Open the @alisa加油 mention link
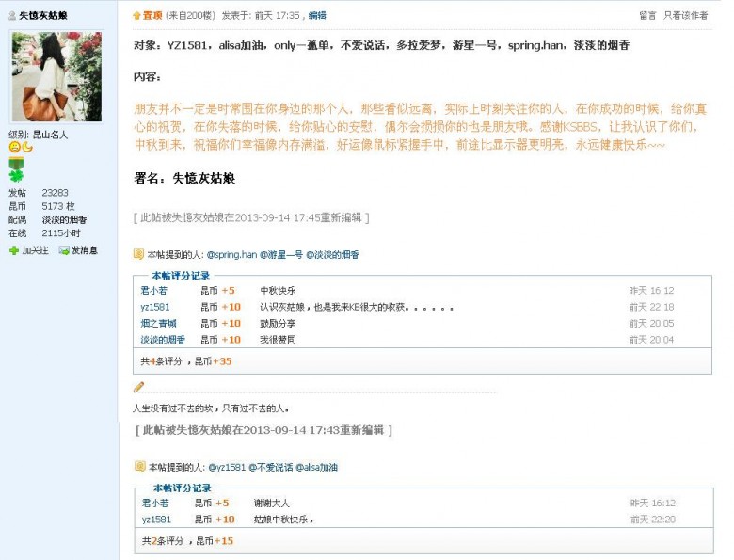The height and width of the screenshot is (560, 734). [x=316, y=467]
